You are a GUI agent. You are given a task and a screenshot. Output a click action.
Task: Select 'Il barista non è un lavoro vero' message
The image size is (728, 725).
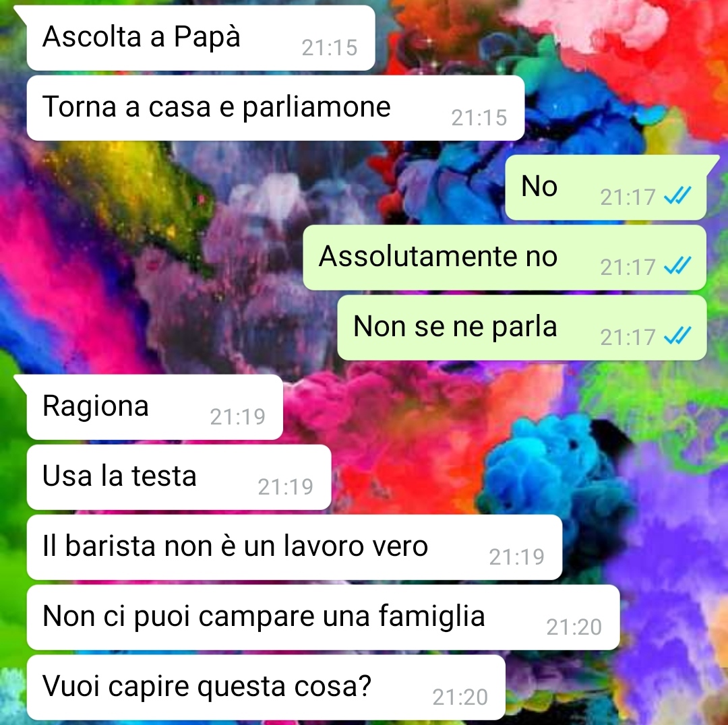(295, 547)
